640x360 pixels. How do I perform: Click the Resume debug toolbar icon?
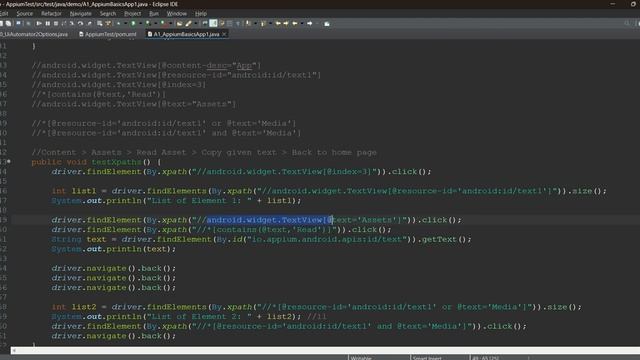tap(38, 23)
